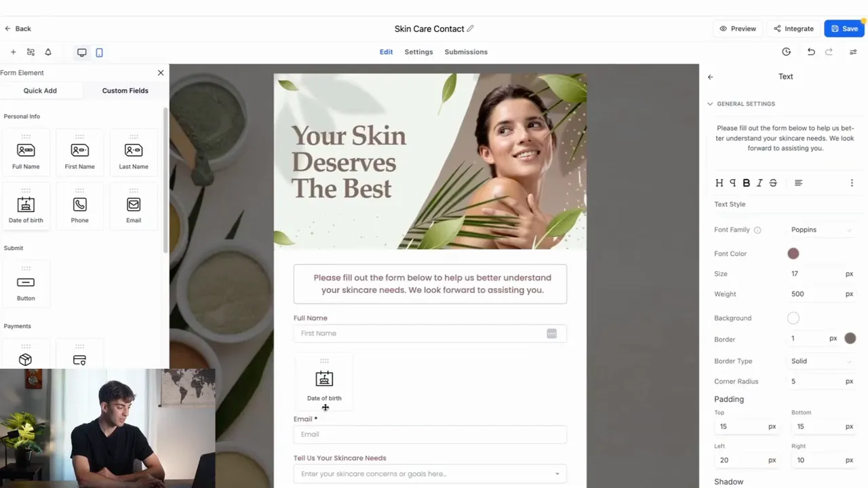Viewport: 868px width, 488px height.
Task: Click the Preview button
Action: (x=738, y=28)
